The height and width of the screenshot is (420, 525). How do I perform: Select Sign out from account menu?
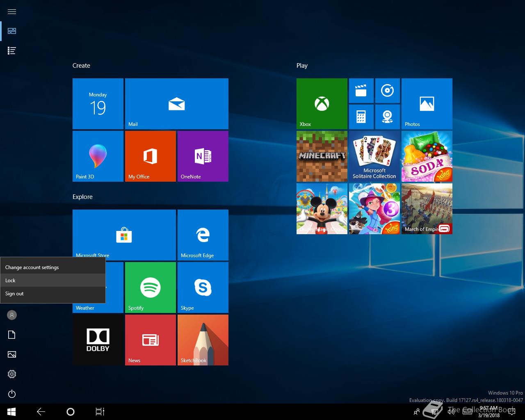coord(52,294)
